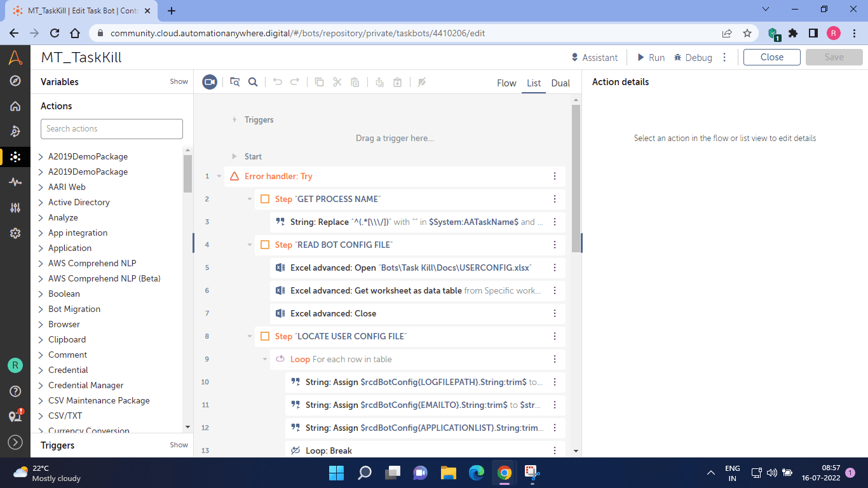Open the weather widget in the taskbar

click(x=47, y=473)
